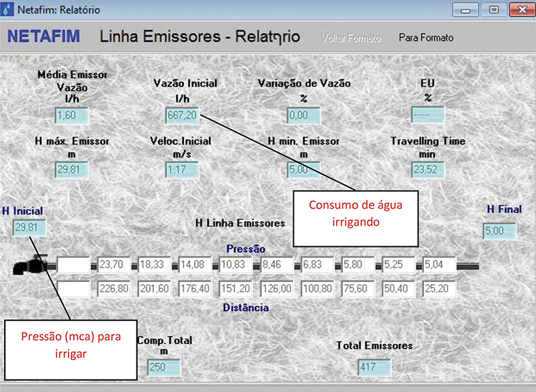Click the Total Emissores field showing 417
Image resolution: width=536 pixels, height=392 pixels.
coord(375,367)
